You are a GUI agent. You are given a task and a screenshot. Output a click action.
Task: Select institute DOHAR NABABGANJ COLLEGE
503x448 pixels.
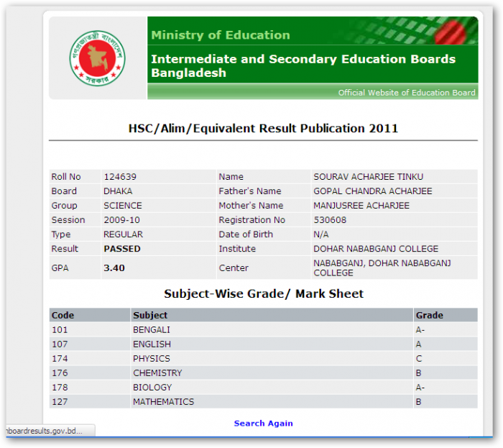376,249
